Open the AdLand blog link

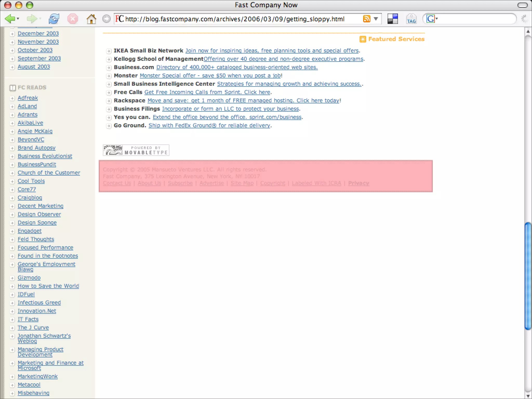click(27, 106)
